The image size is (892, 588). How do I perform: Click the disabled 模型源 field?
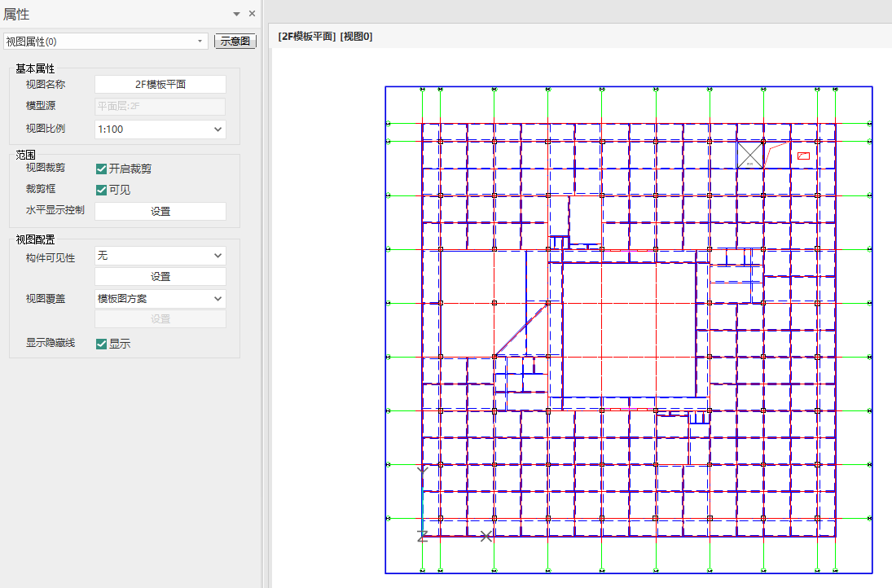(160, 107)
